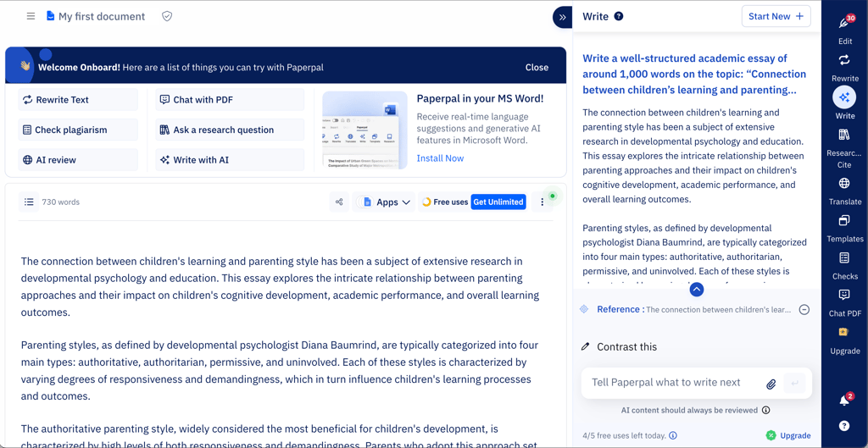Open the Rewrite tool
Image resolution: width=868 pixels, height=448 pixels.
845,68
